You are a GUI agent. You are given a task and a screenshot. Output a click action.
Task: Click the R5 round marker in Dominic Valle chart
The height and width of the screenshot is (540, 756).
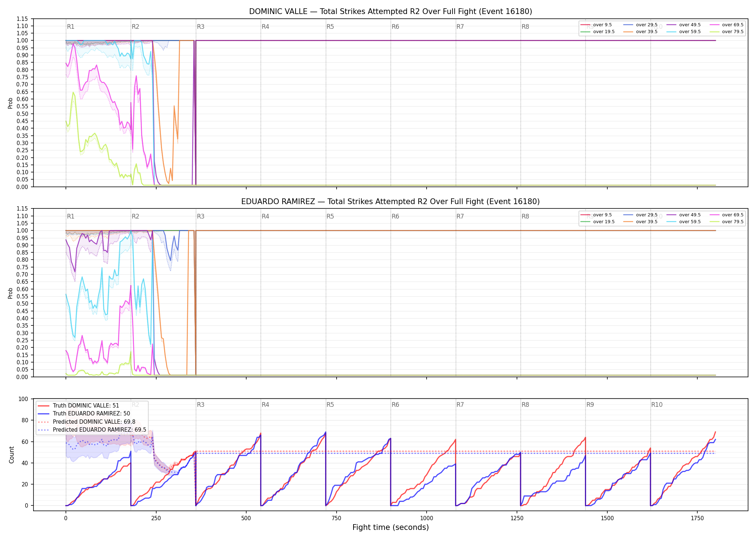coord(330,27)
